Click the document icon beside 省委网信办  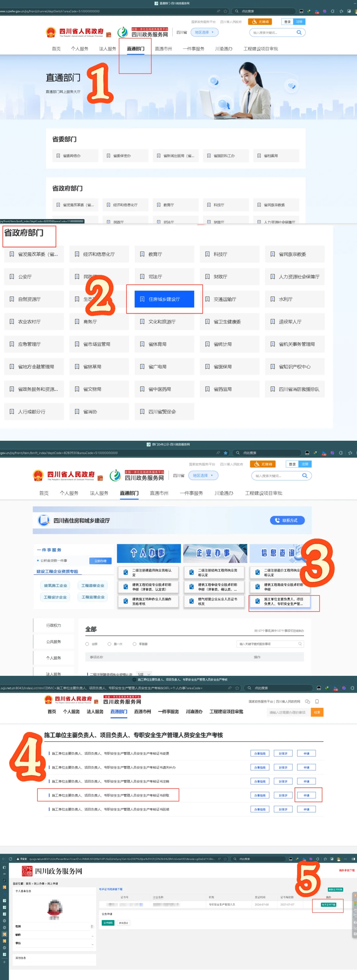[x=58, y=156]
